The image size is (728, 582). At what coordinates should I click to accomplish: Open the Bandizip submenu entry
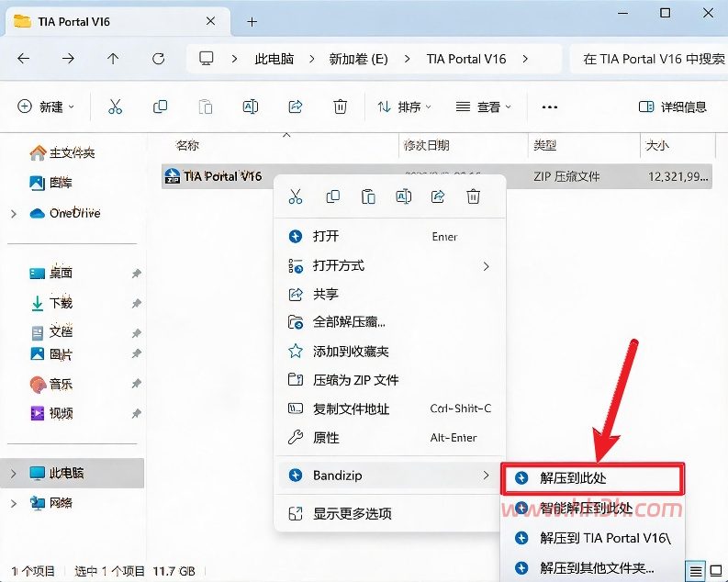[x=389, y=476]
